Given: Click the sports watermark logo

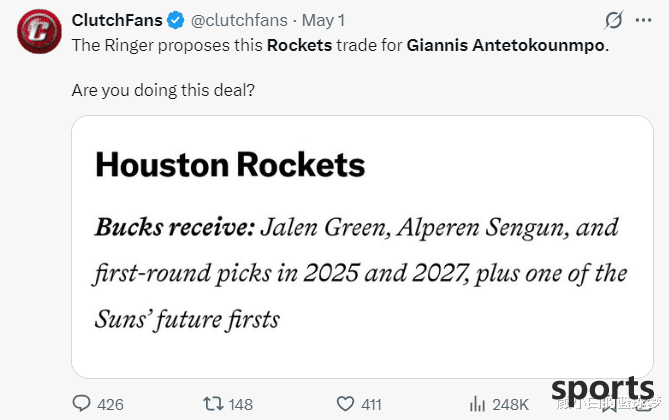Looking at the screenshot, I should 602,391.
